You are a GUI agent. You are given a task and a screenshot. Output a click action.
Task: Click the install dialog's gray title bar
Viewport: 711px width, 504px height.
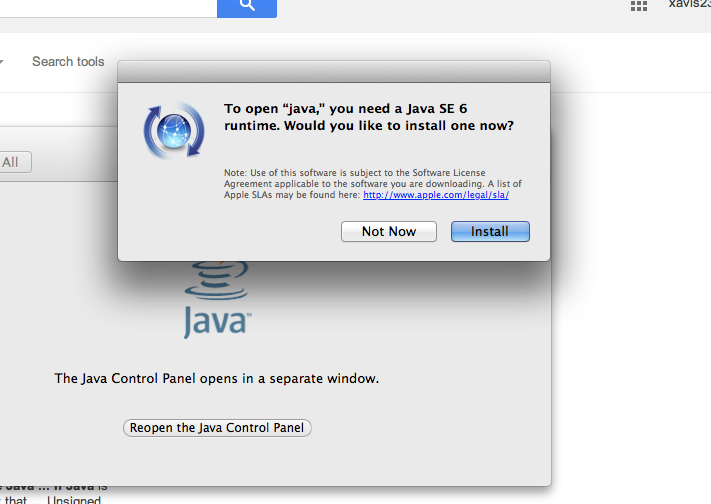pyautogui.click(x=334, y=72)
